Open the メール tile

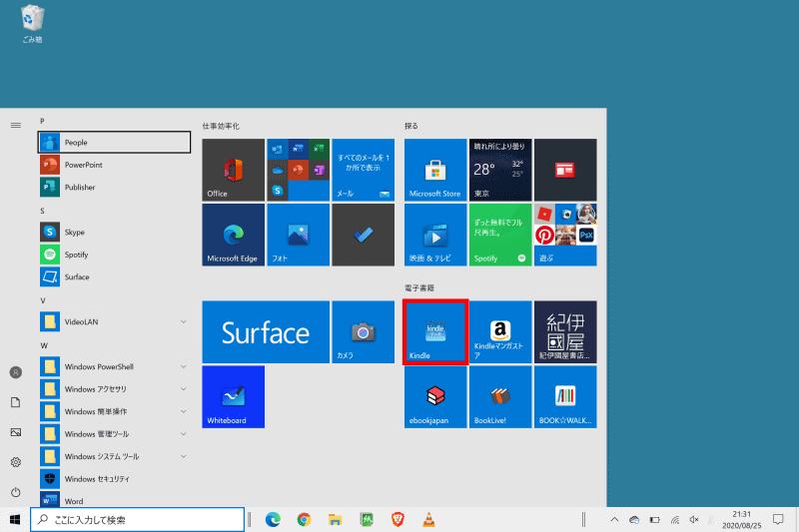(363, 170)
